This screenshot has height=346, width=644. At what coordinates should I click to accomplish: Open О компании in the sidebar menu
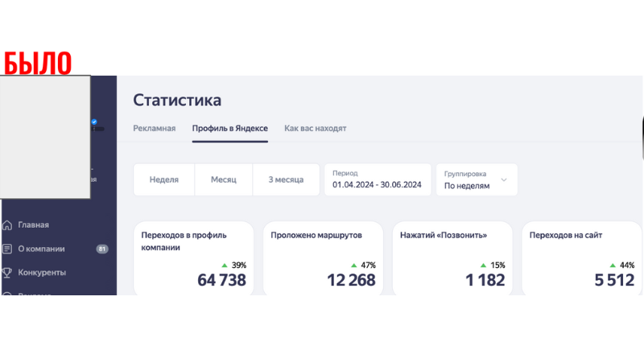tap(41, 249)
